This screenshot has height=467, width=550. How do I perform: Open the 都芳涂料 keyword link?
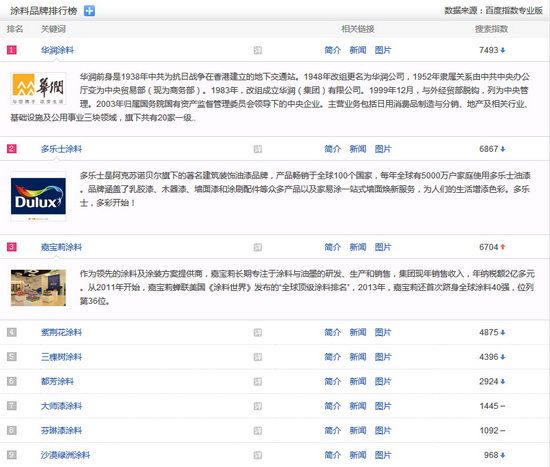pyautogui.click(x=57, y=381)
